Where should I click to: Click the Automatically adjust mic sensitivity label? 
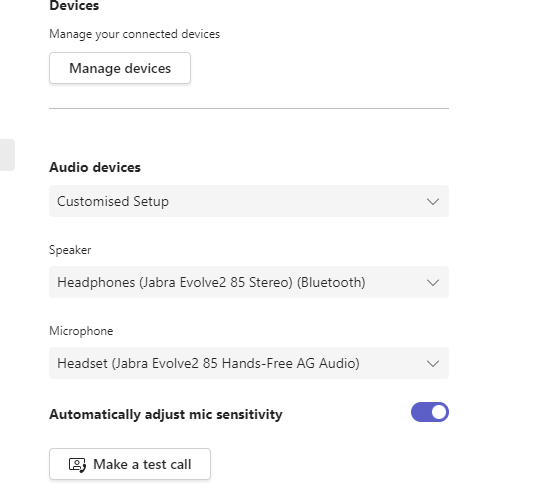(x=166, y=414)
